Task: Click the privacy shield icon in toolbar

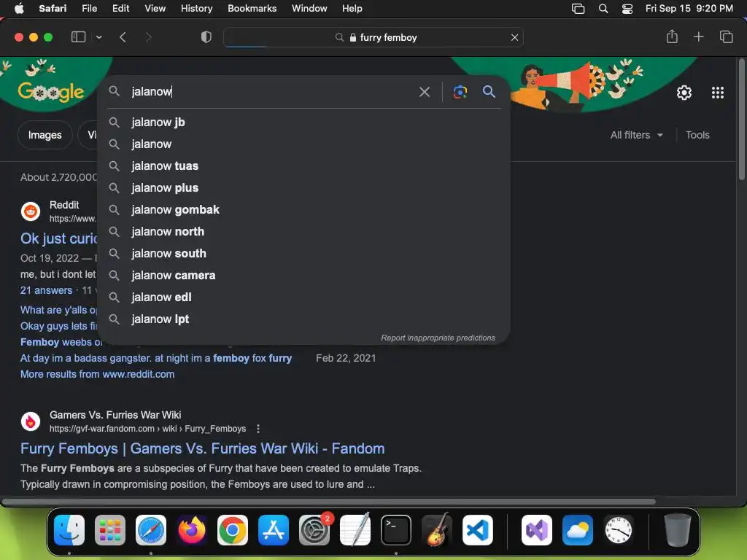Action: [206, 37]
